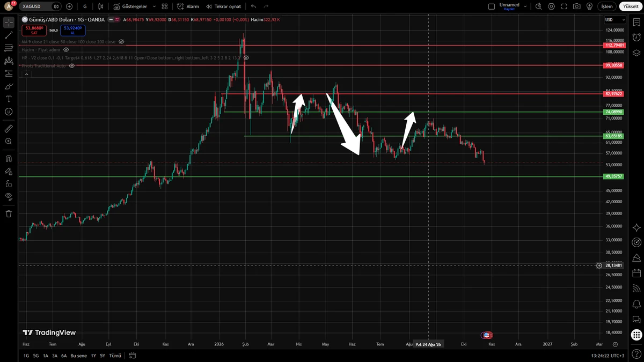Screen dimensions: 644x362
Task: Start Tekrar oynat bar replay
Action: (224, 6)
